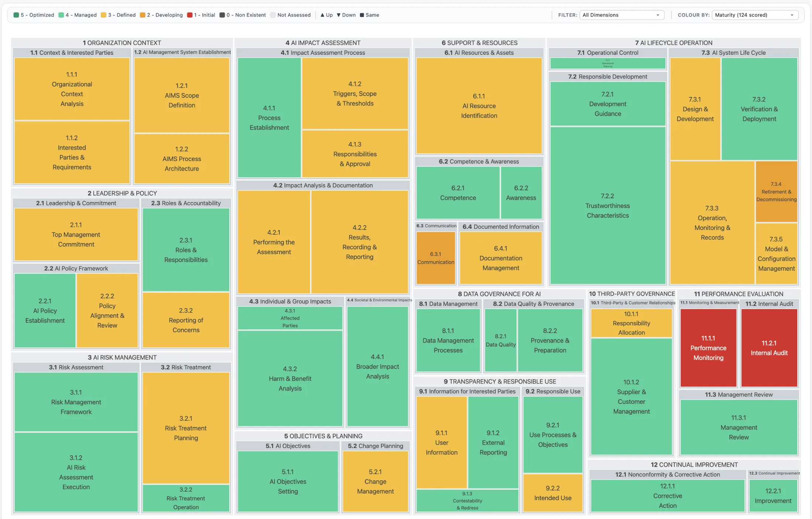Image resolution: width=812 pixels, height=519 pixels.
Task: Select tile 4.2.2 Results, Recording & Reporting
Action: (x=359, y=242)
